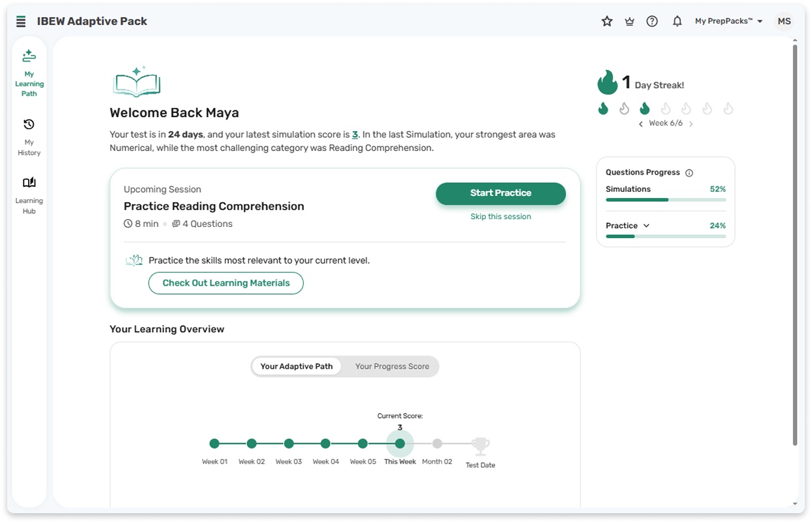Open the help question mark icon
Image resolution: width=812 pixels, height=523 pixels.
pos(652,21)
